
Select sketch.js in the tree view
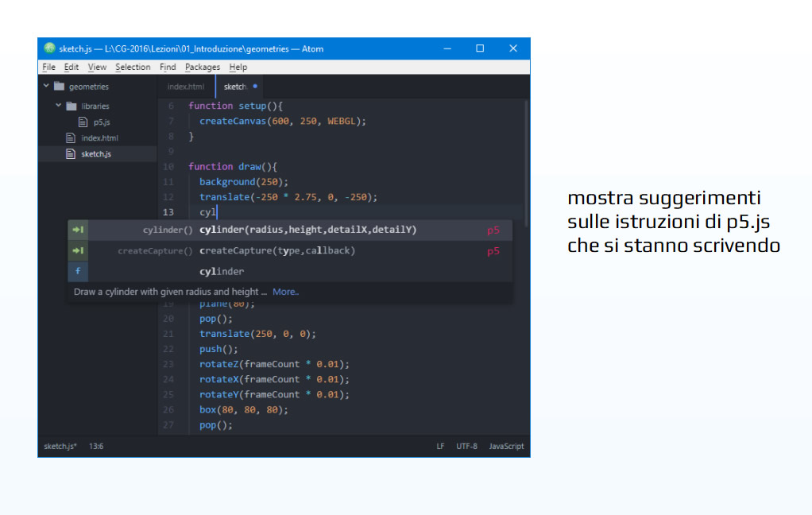tap(98, 154)
